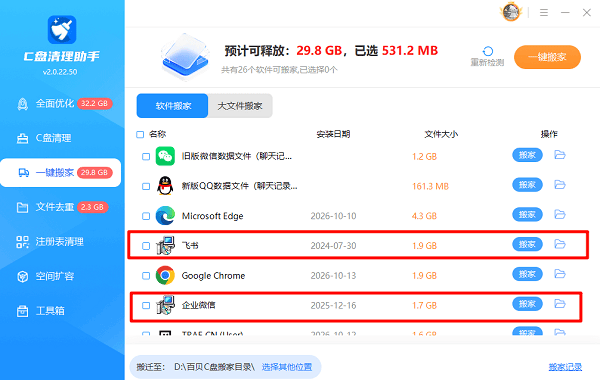
Task: Click the orange 一键搬家 button
Action: [547, 57]
